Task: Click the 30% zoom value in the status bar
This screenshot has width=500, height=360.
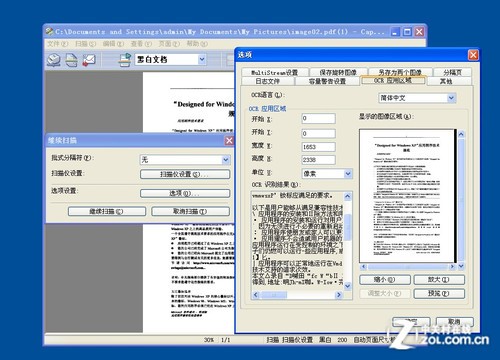Action: tap(209, 340)
